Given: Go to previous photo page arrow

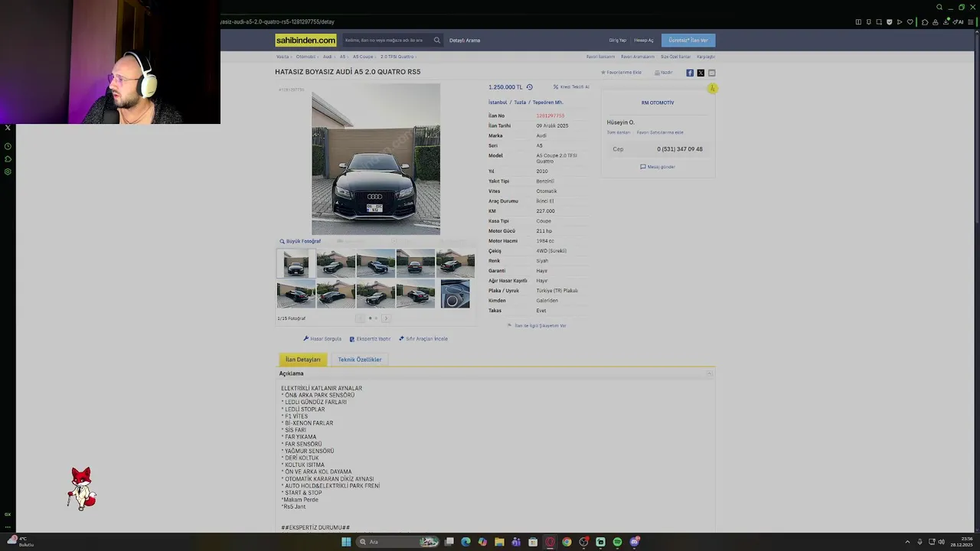Looking at the screenshot, I should 361,318.
